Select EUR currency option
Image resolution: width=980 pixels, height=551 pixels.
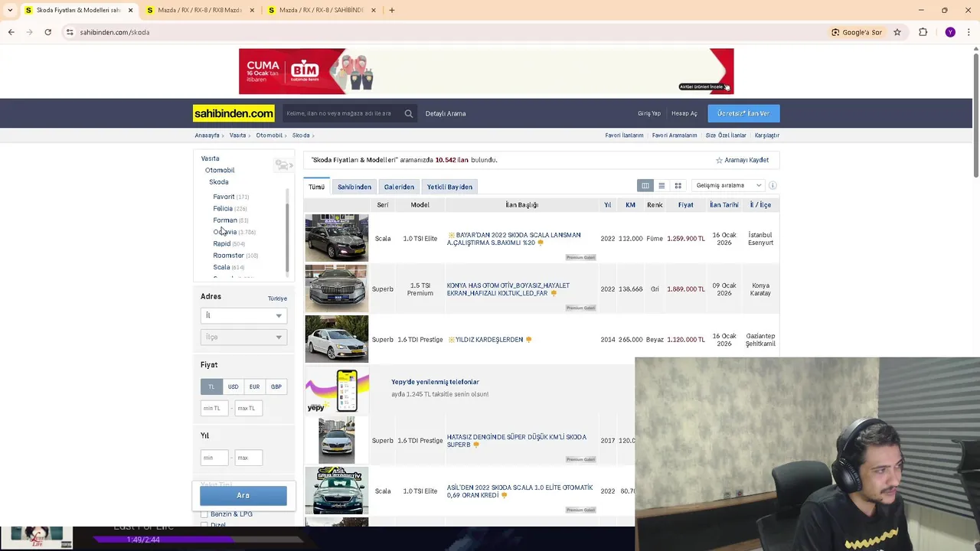pyautogui.click(x=254, y=386)
